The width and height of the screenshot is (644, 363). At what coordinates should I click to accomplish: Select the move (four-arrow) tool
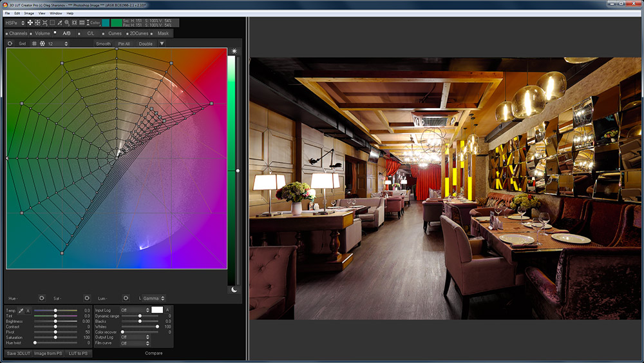click(30, 23)
